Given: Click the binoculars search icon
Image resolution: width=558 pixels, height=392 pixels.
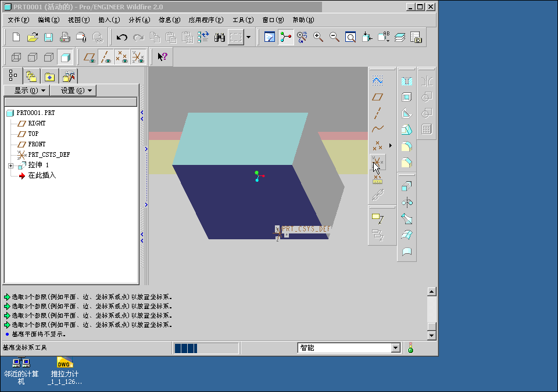Looking at the screenshot, I should coord(219,37).
